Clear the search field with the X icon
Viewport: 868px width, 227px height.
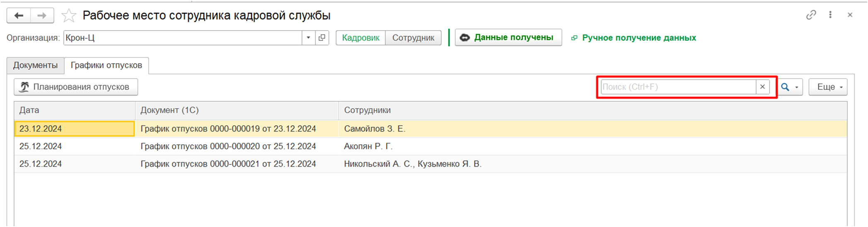tap(762, 87)
